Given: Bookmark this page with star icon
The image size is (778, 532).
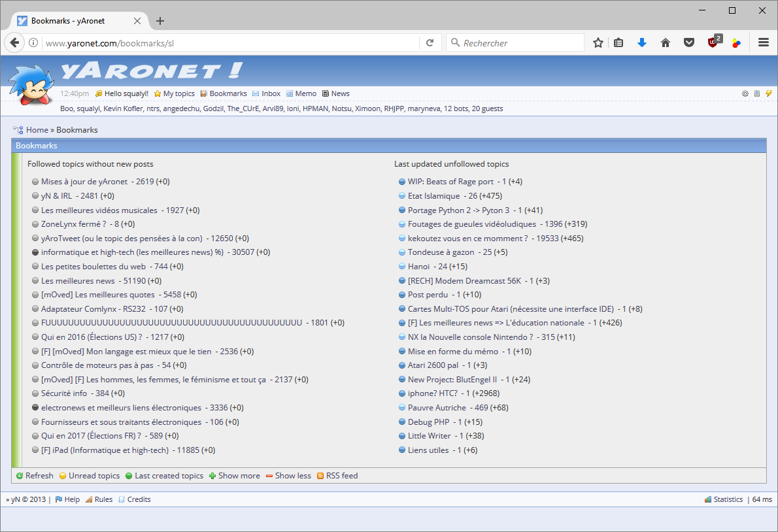Looking at the screenshot, I should pos(598,43).
